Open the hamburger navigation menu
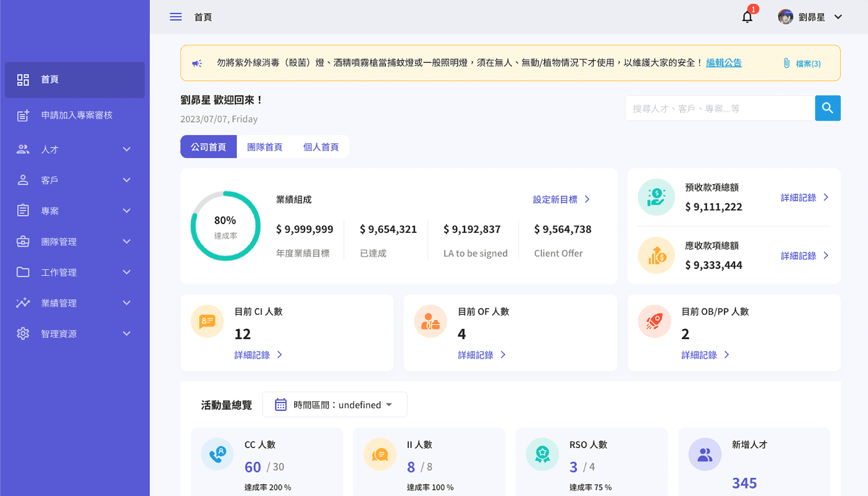The height and width of the screenshot is (496, 868). (175, 16)
